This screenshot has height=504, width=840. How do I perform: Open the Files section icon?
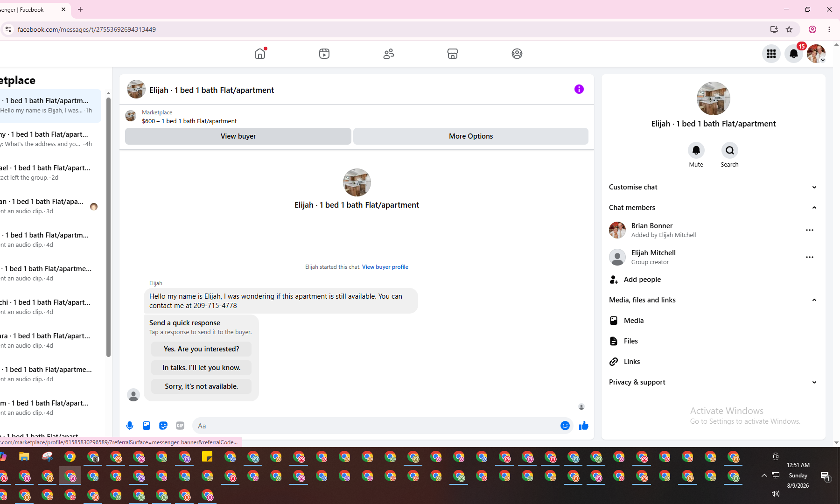click(x=614, y=341)
